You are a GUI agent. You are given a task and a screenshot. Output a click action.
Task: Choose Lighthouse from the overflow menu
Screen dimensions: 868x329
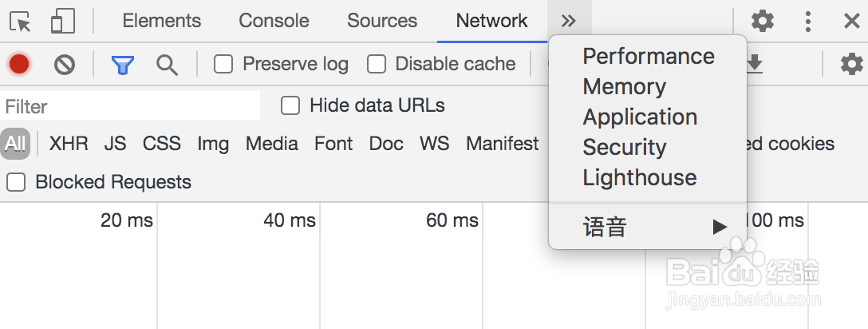tap(640, 177)
